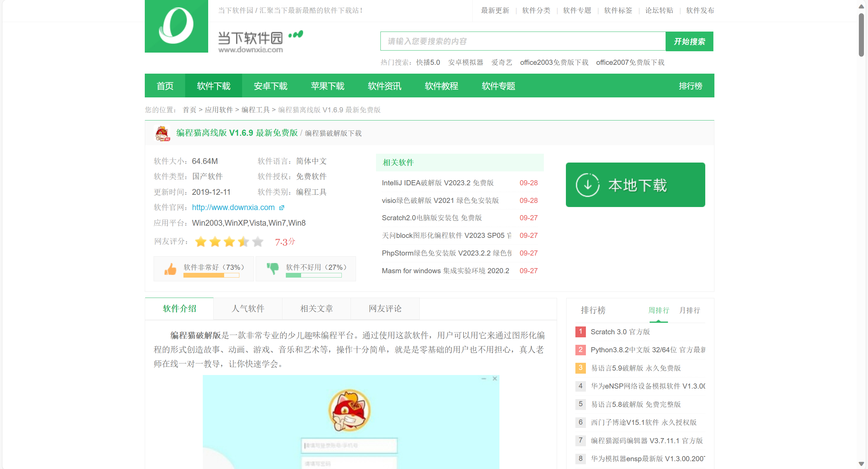Switch to the 人气软件 tab
Image resolution: width=868 pixels, height=469 pixels.
click(x=248, y=309)
